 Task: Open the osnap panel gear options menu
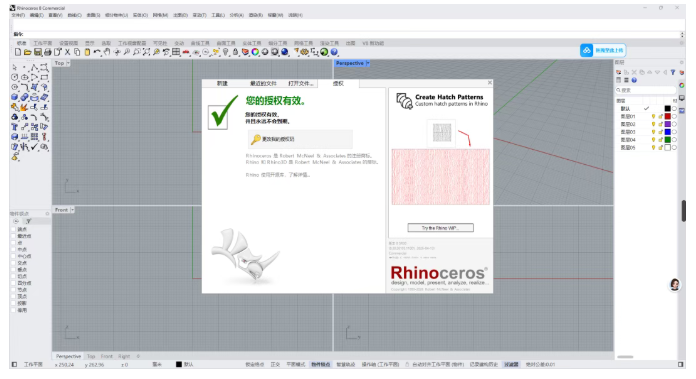[x=47, y=214]
